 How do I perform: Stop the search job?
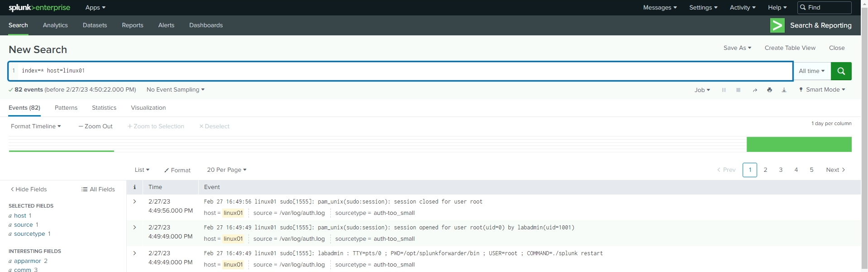[x=739, y=90]
